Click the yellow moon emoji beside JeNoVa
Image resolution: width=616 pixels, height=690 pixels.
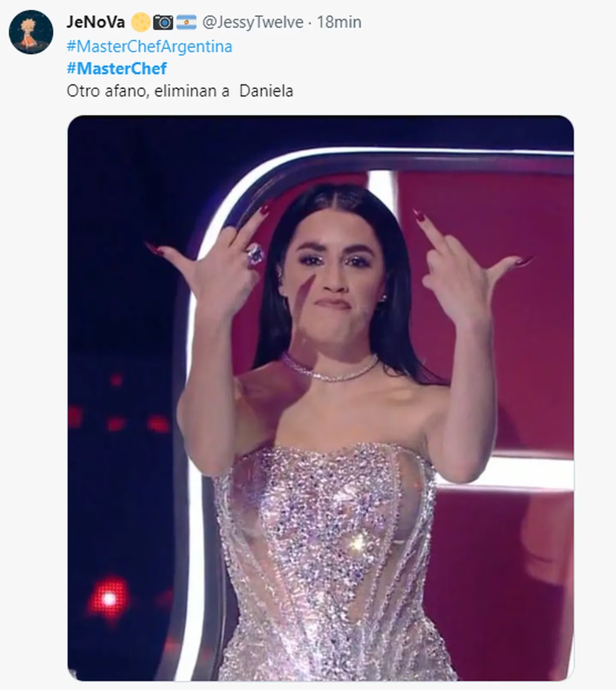[x=140, y=23]
